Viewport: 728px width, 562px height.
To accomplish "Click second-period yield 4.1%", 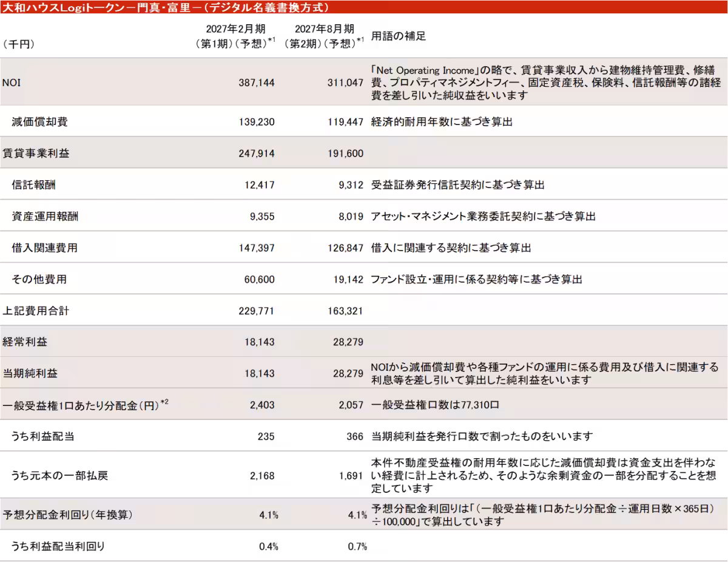I will pyautogui.click(x=357, y=515).
